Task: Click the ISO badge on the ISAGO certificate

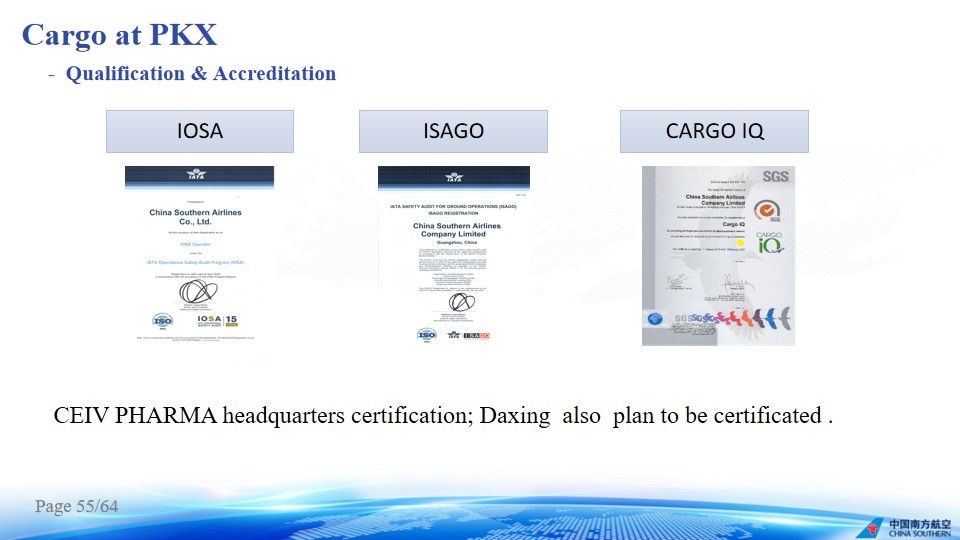Action: pyautogui.click(x=426, y=335)
